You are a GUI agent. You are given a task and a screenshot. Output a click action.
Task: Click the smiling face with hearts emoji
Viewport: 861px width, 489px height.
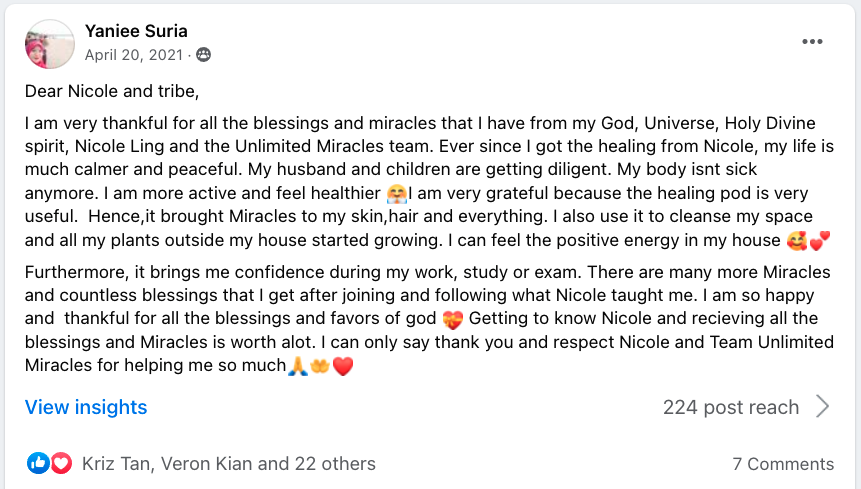pyautogui.click(x=796, y=240)
